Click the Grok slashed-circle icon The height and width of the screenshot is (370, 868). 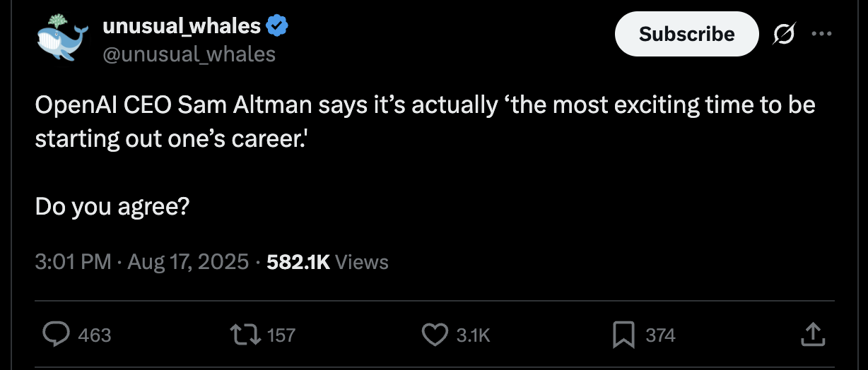pos(782,33)
